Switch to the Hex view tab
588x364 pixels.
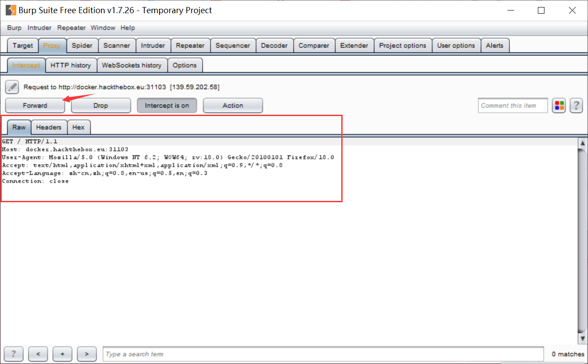pyautogui.click(x=79, y=127)
